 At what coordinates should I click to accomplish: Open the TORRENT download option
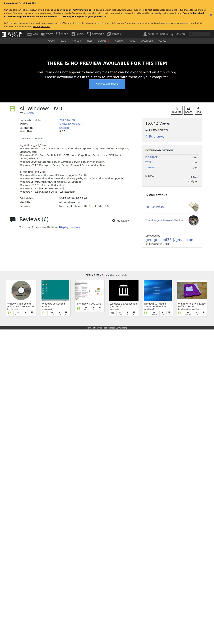pyautogui.click(x=151, y=167)
